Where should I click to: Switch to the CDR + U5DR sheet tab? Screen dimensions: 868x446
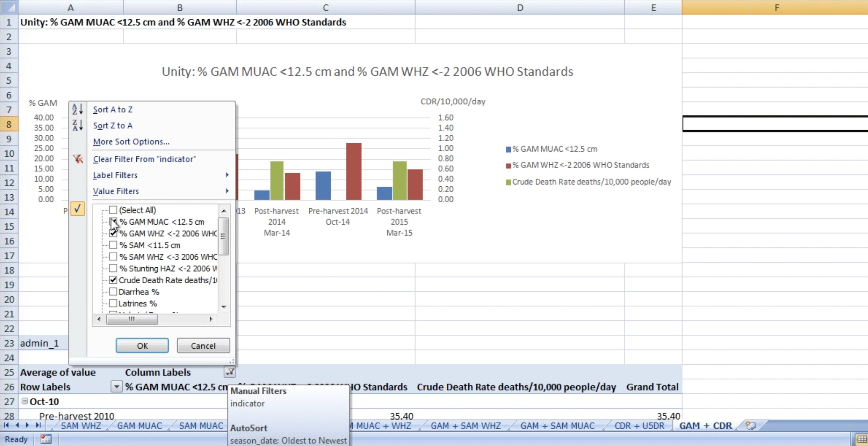tap(639, 426)
